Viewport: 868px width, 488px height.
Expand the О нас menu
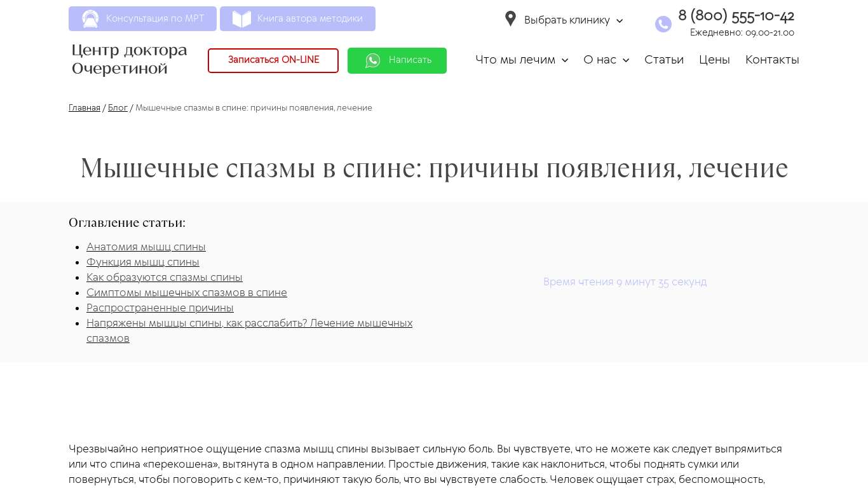606,60
